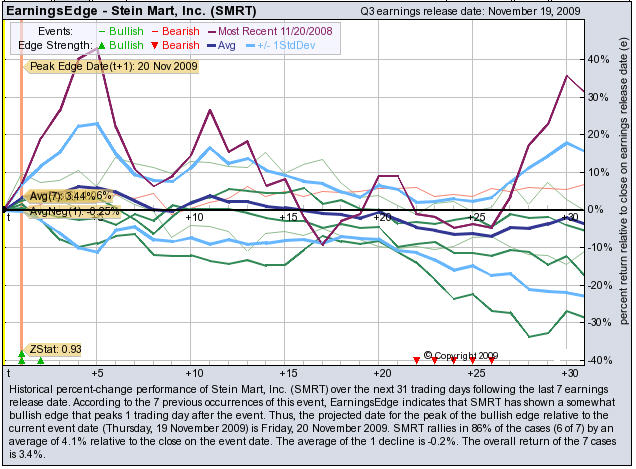Click the ZStat 0.93 label
Image resolution: width=636 pixels, height=469 pixels.
click(56, 349)
